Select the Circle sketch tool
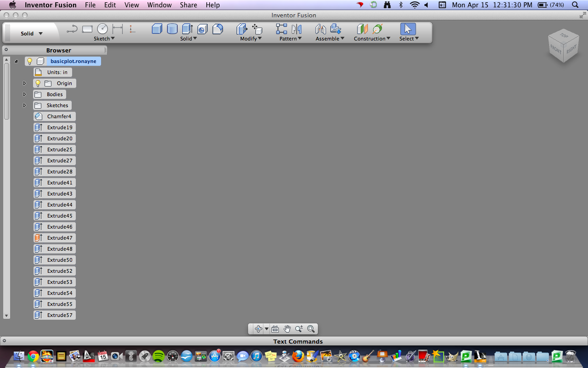The image size is (588, 368). pos(102,28)
